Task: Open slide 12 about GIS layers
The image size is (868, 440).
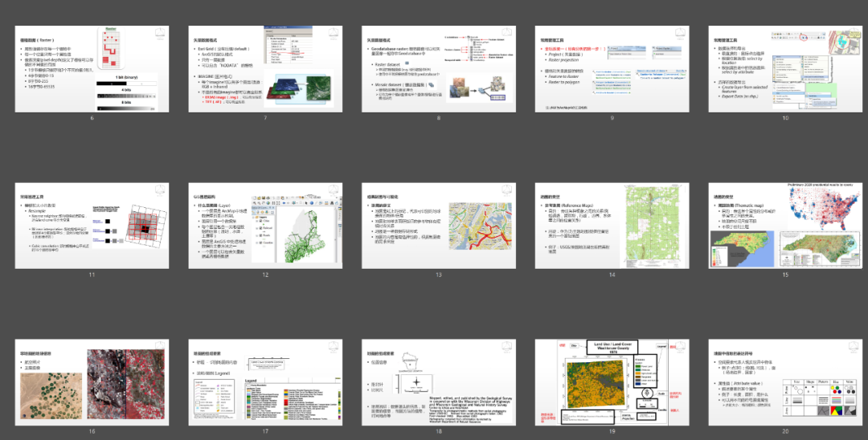Action: (x=265, y=225)
